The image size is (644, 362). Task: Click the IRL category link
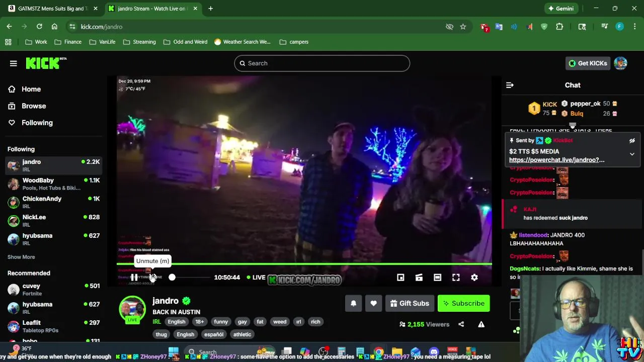(156, 322)
